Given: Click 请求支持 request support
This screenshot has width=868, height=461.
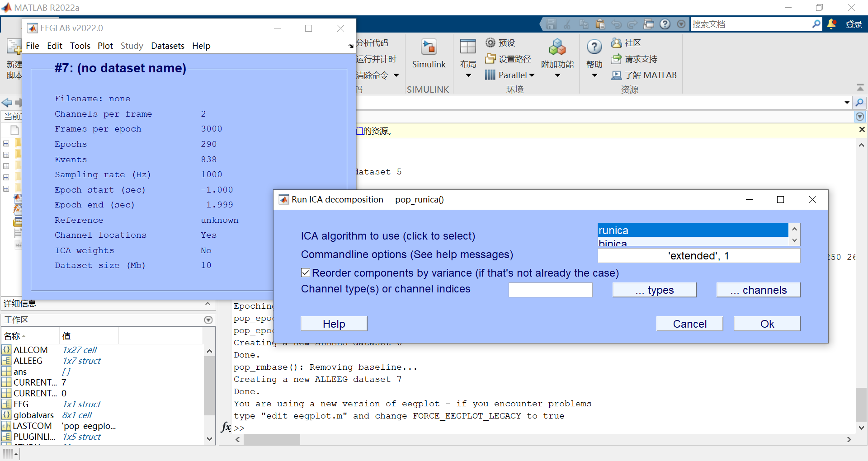Looking at the screenshot, I should tap(634, 59).
